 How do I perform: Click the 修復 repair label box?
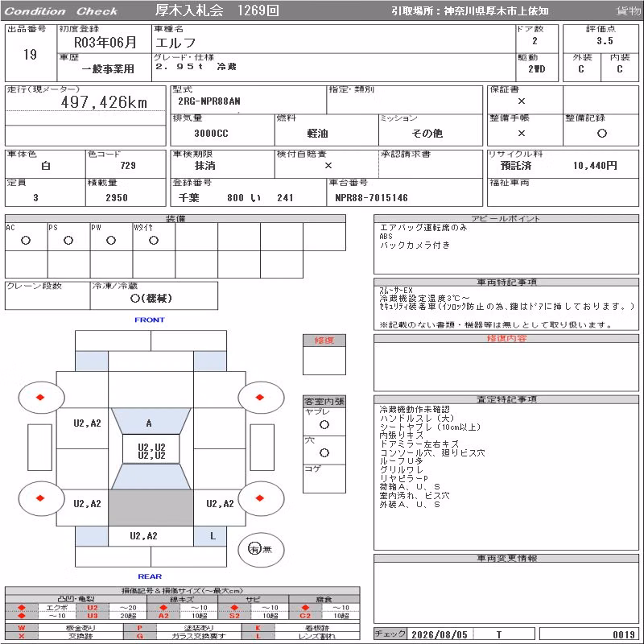coord(324,341)
